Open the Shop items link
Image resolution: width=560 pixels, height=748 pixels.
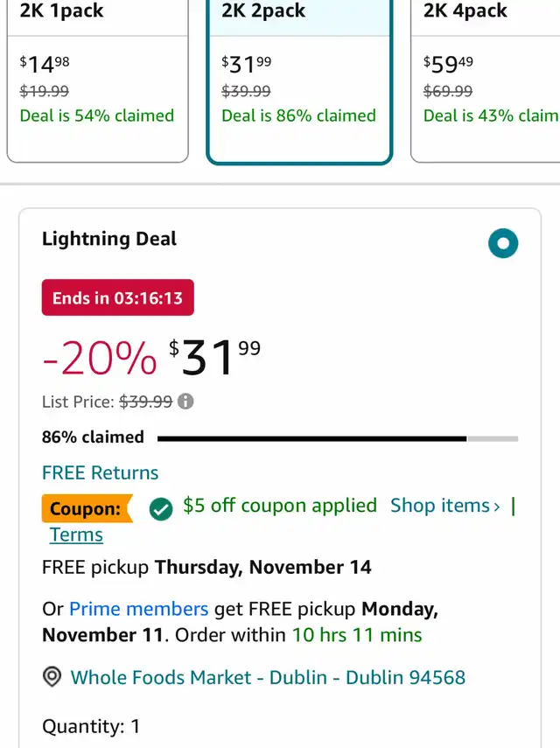tap(445, 506)
